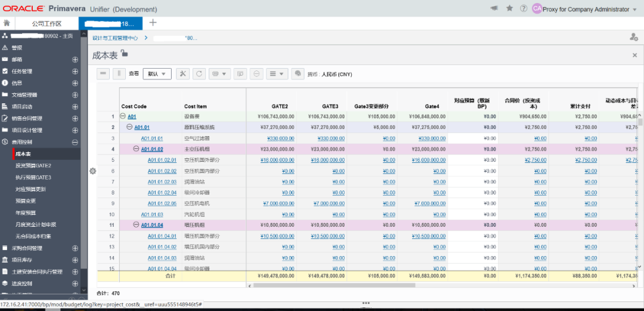Click the lock icon beside 成本表
Image resolution: width=644 pixels, height=311 pixels.
tap(124, 54)
